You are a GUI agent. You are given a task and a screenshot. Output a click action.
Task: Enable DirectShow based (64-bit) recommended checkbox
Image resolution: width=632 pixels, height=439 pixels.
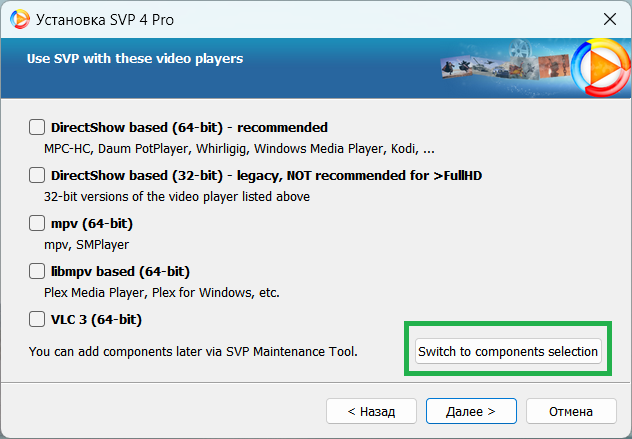37,127
